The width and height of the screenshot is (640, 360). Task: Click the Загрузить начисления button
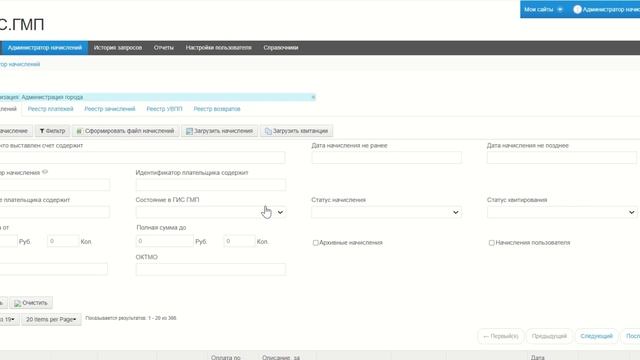(220, 131)
